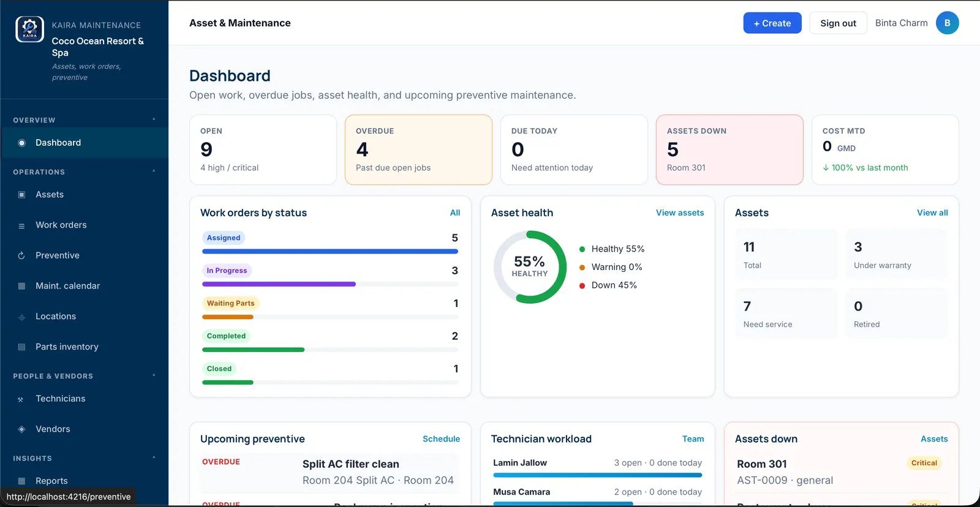Click the Kaira Maintenance logo icon

pyautogui.click(x=29, y=29)
